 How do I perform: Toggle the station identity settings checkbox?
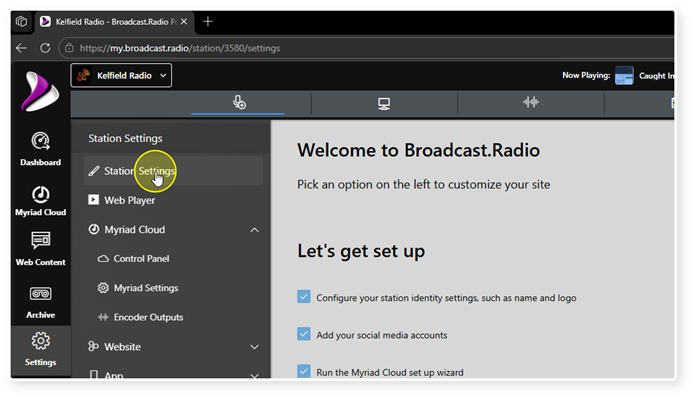tap(304, 297)
